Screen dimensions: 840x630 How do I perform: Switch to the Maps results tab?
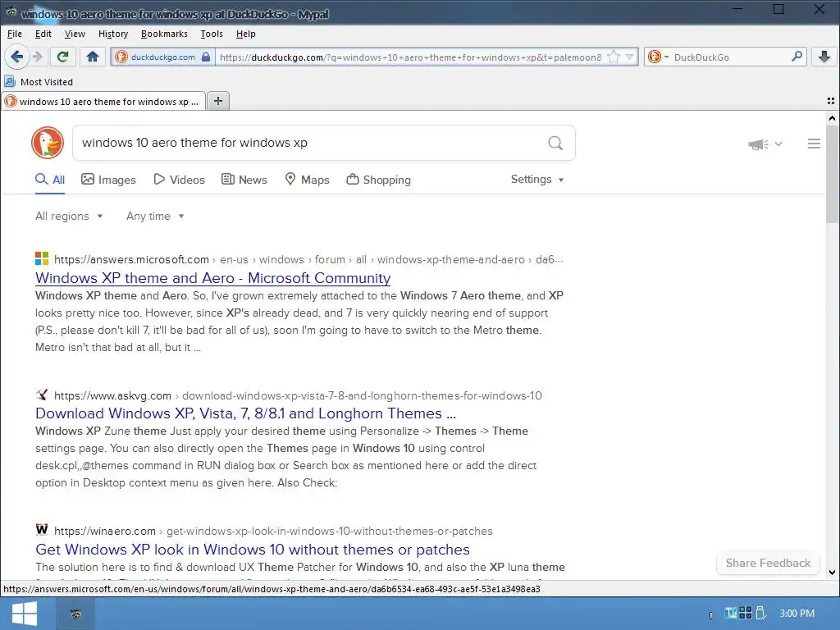[307, 180]
